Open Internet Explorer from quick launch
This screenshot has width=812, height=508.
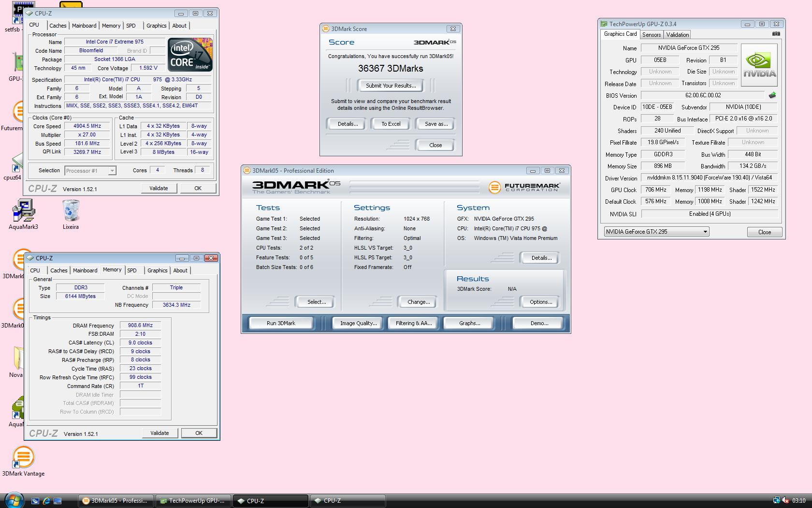point(46,501)
